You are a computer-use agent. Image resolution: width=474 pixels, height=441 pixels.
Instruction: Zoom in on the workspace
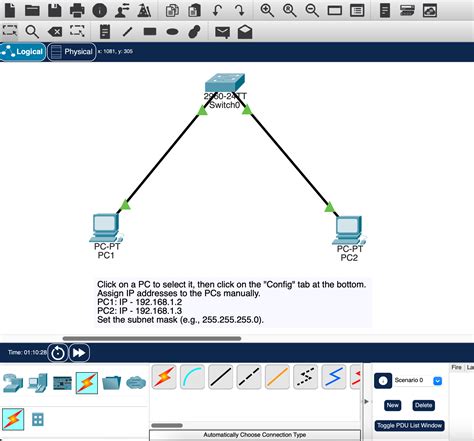[267, 10]
